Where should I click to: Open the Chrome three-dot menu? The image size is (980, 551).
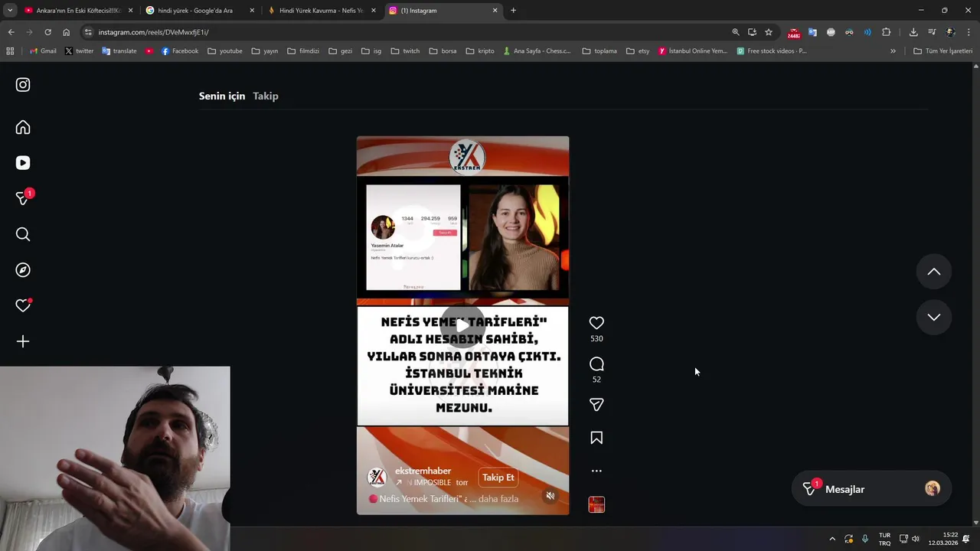coord(969,32)
